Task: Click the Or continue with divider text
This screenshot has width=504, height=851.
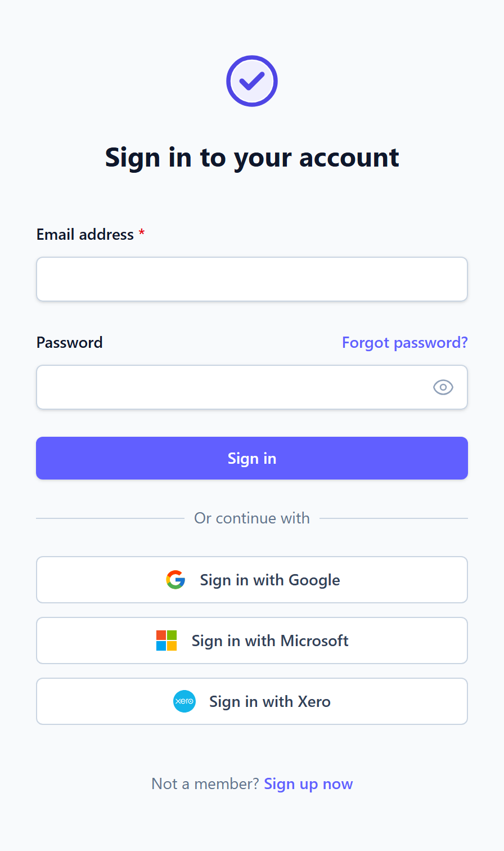Action: (252, 518)
